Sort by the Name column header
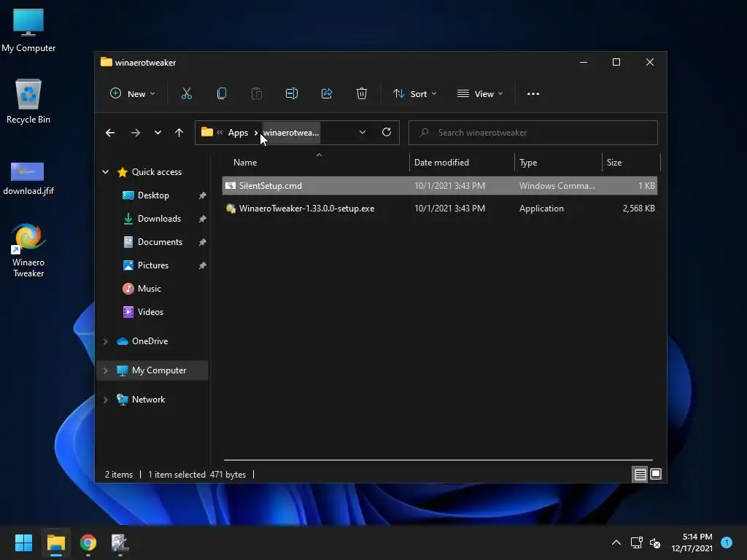Screen dimensions: 747x560 tap(317, 163)
